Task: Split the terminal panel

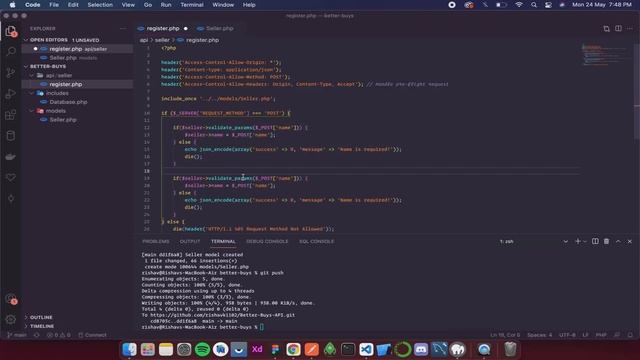Action: [x=595, y=241]
